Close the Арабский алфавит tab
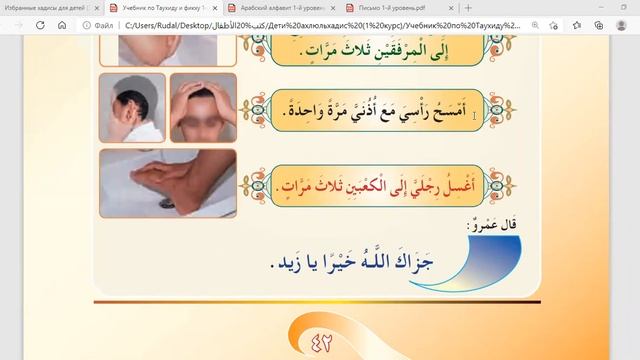Image resolution: width=640 pixels, height=360 pixels. 333,8
